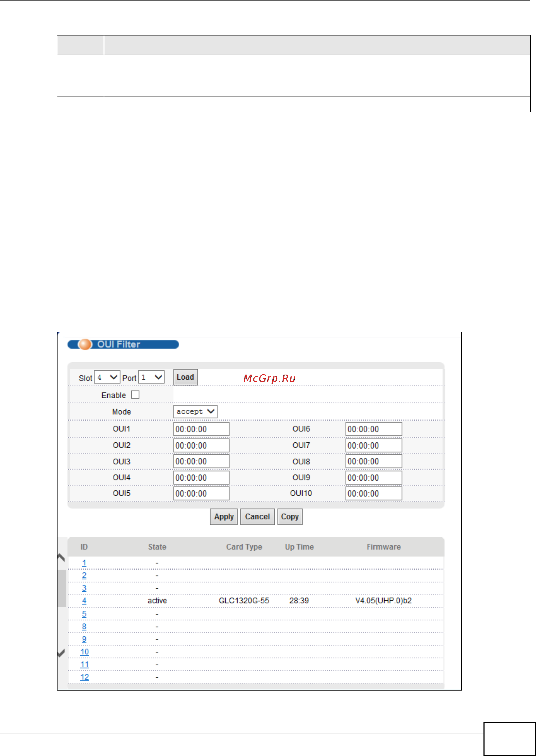The height and width of the screenshot is (756, 536).
Task: Open slot ID 1 link
Action: click(x=84, y=563)
